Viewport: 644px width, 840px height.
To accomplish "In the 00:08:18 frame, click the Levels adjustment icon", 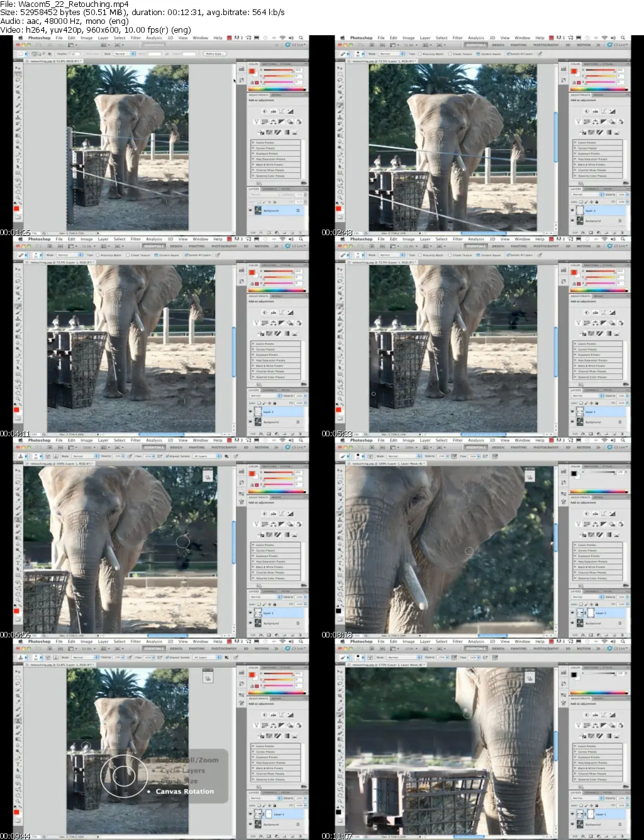I will pos(596,513).
